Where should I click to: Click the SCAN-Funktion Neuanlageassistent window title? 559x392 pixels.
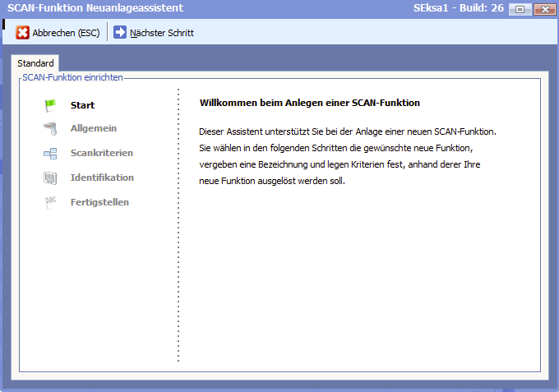[x=95, y=8]
